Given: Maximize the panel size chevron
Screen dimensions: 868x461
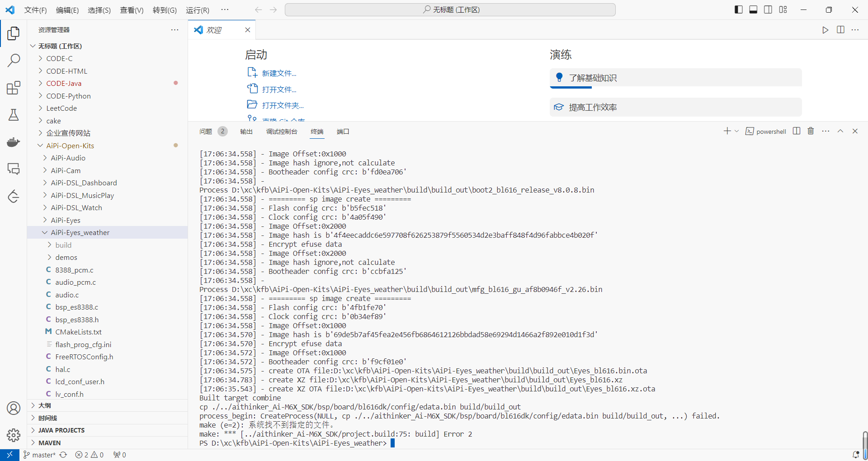Looking at the screenshot, I should click(x=840, y=131).
